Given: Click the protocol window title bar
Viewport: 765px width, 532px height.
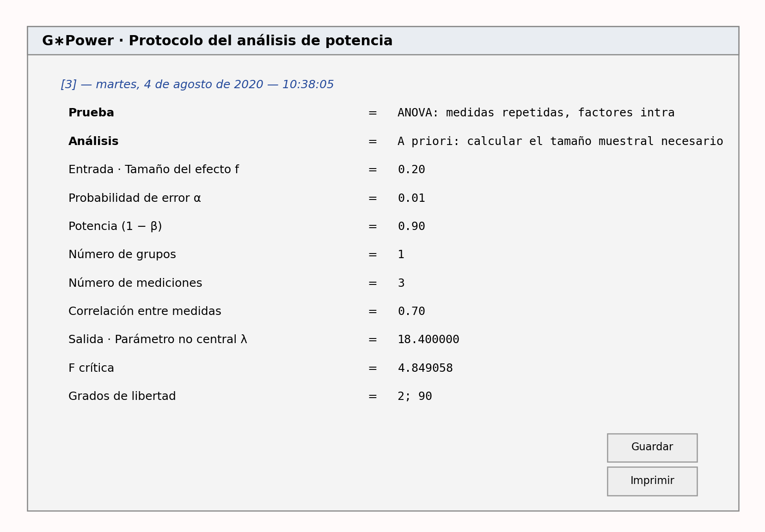Looking at the screenshot, I should (383, 41).
